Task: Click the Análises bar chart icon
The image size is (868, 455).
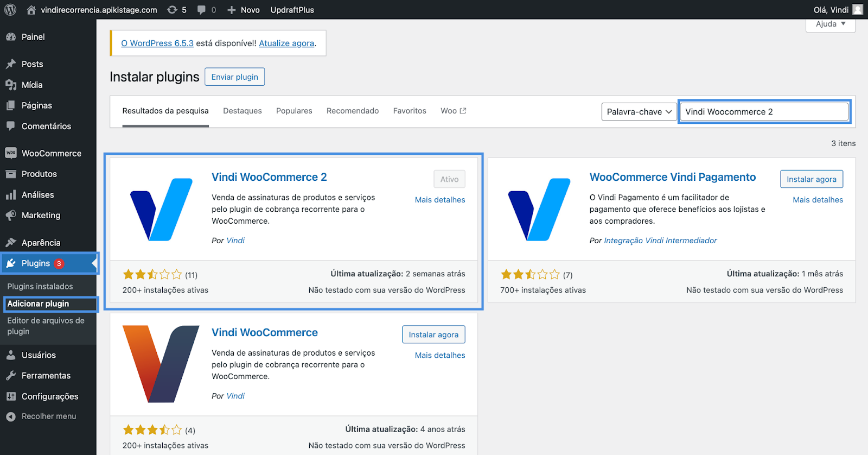Action: [11, 194]
